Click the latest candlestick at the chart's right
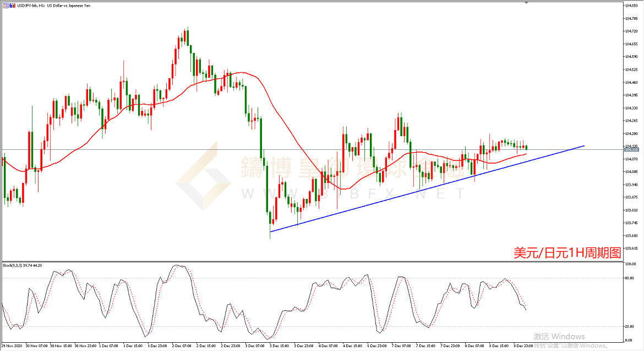 coord(526,147)
